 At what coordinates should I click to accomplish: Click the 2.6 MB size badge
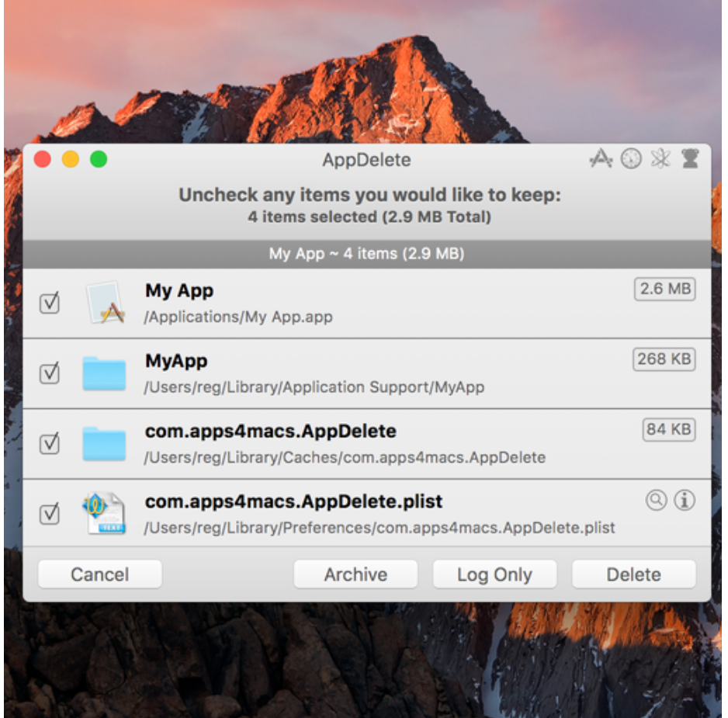pyautogui.click(x=665, y=289)
